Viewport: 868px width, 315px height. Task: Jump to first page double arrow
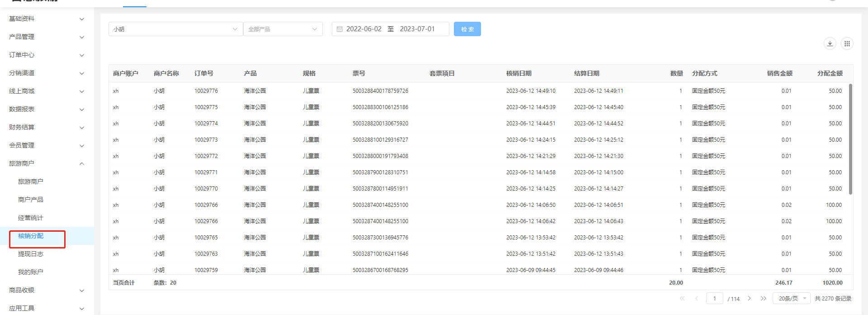point(682,298)
